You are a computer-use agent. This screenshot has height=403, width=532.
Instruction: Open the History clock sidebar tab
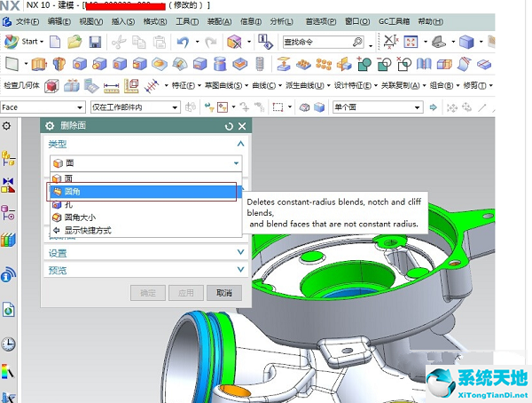8,344
